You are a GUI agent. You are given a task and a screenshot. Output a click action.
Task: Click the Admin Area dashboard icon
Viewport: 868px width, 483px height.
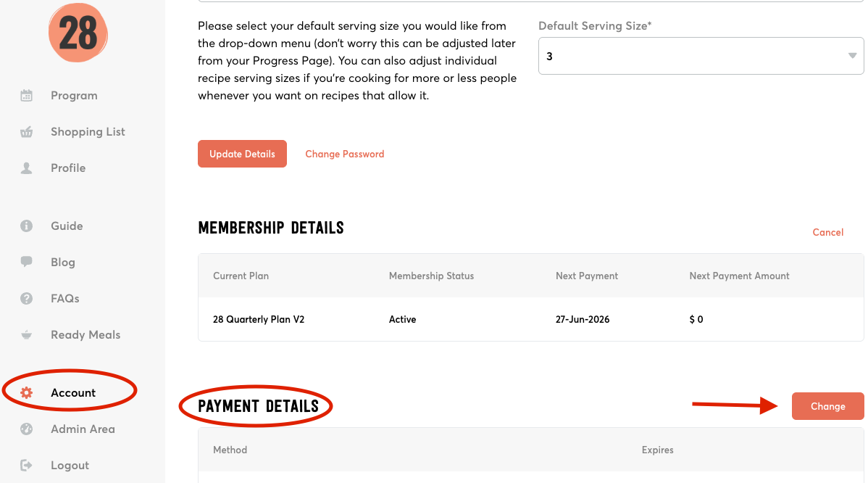click(27, 429)
